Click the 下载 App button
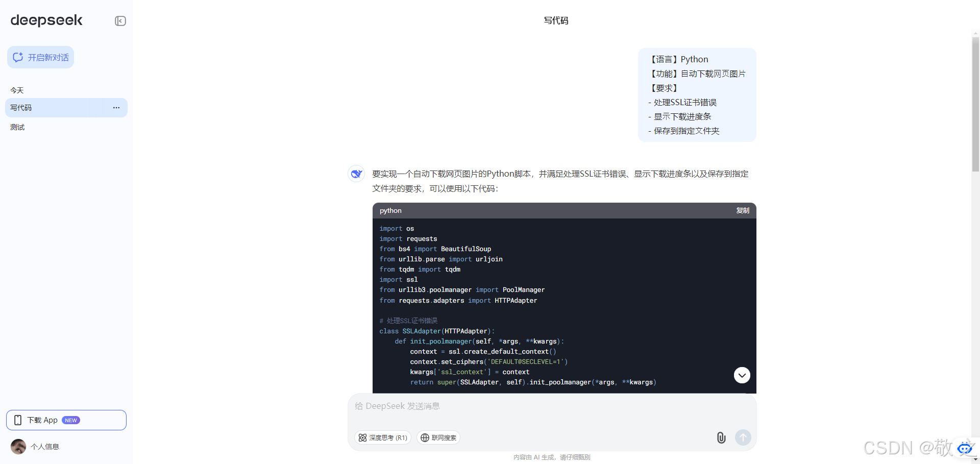This screenshot has width=980, height=464. tap(66, 420)
